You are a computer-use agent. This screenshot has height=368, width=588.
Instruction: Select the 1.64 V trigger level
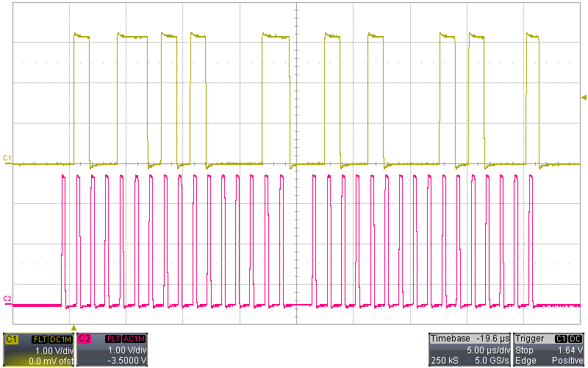click(570, 350)
